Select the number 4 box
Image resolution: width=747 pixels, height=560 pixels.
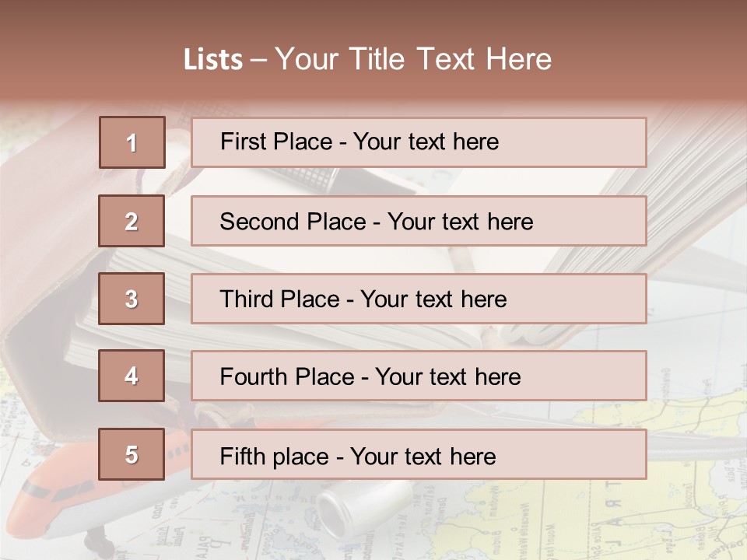[x=132, y=376]
